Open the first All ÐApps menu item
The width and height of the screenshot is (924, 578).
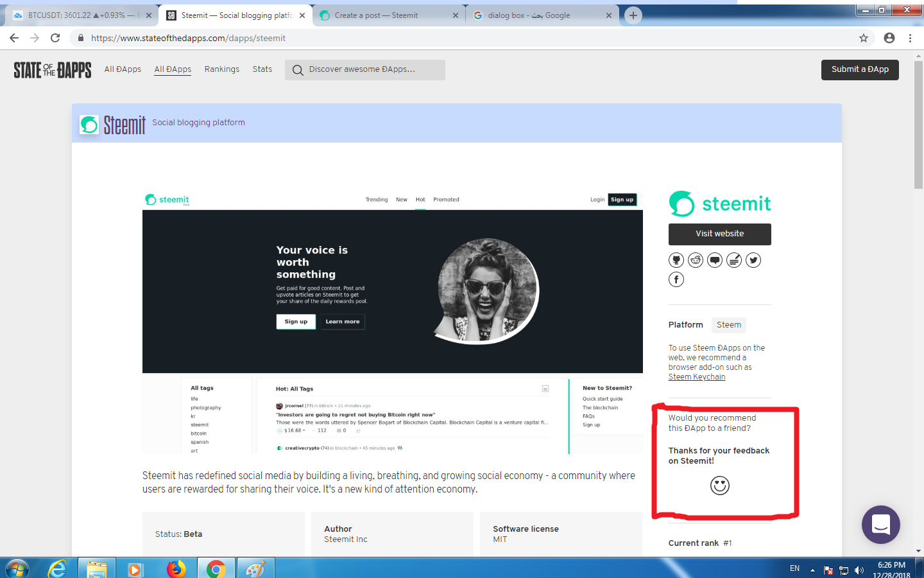pyautogui.click(x=123, y=69)
